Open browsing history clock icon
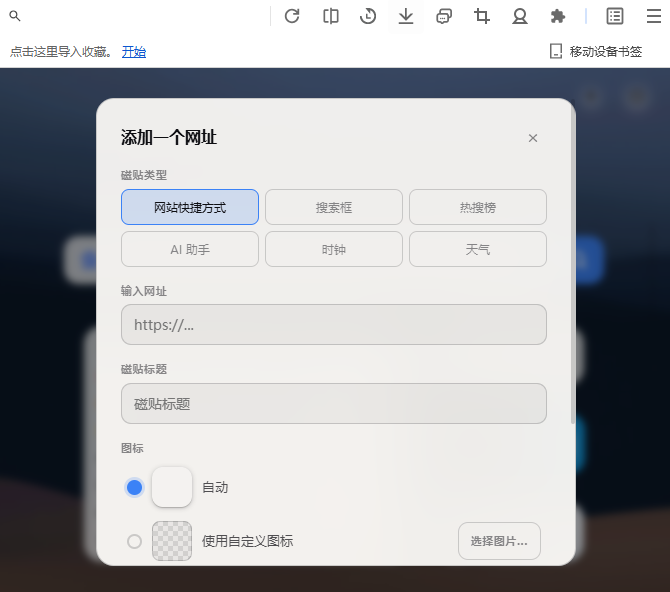 [x=368, y=16]
